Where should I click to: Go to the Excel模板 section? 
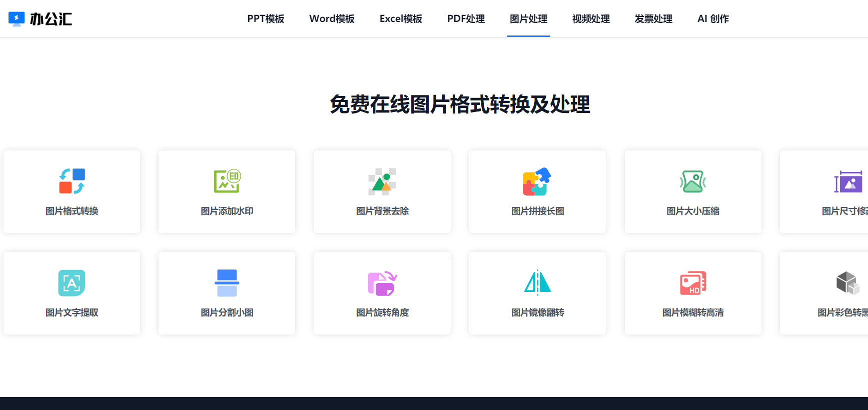coord(401,19)
